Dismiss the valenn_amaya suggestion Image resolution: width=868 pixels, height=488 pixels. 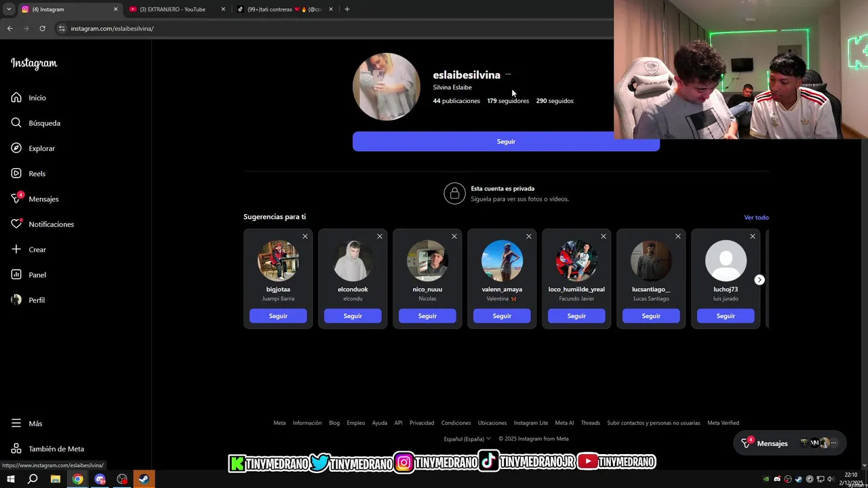pos(529,237)
